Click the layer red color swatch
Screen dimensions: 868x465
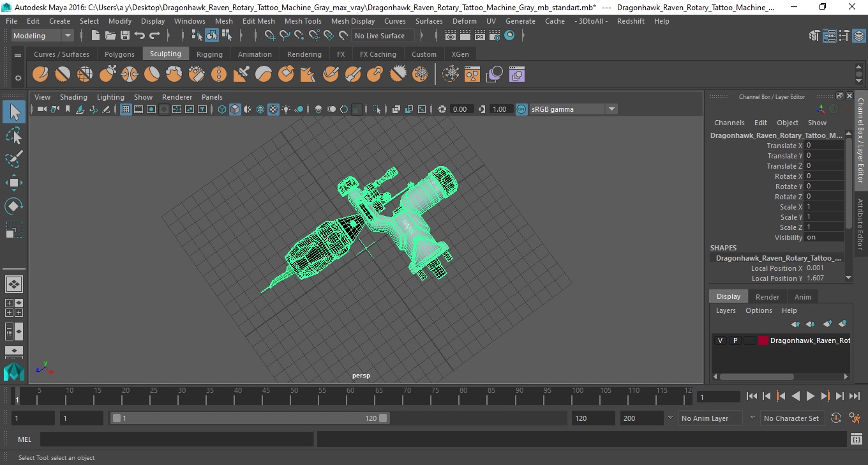tap(763, 340)
